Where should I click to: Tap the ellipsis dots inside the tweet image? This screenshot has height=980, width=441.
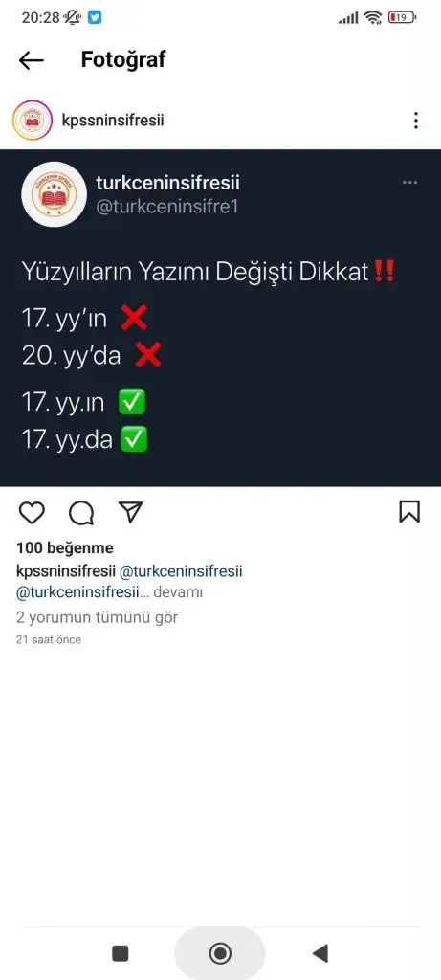coord(409,183)
